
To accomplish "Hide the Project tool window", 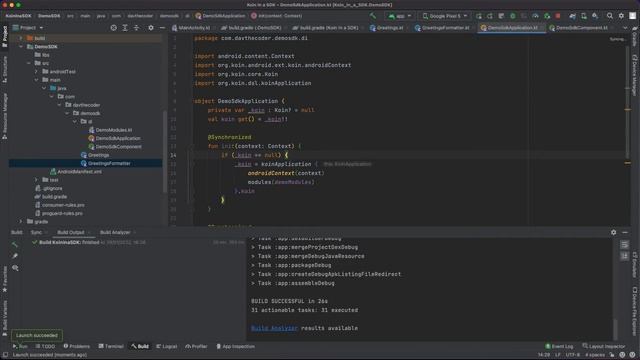I will pyautogui.click(x=162, y=28).
